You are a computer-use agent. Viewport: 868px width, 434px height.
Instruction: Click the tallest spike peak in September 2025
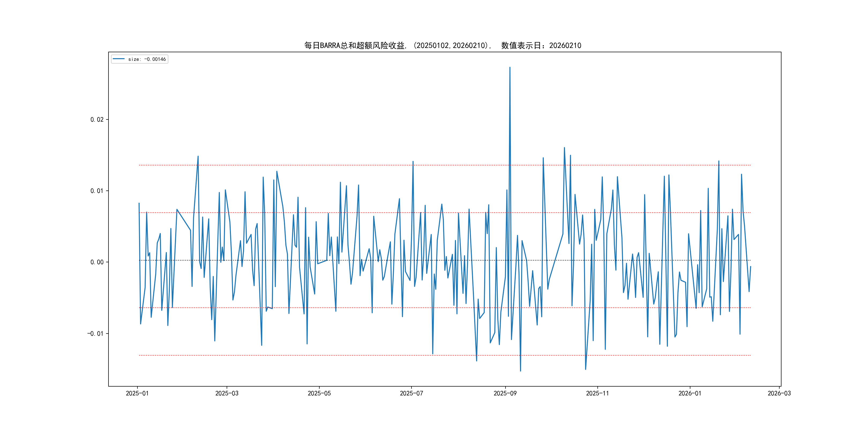tap(510, 68)
